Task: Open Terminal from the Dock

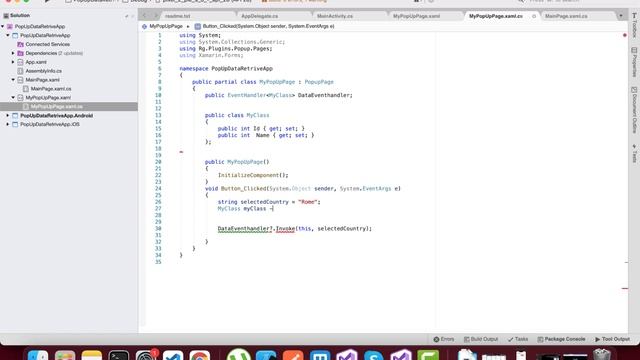Action: [119, 356]
